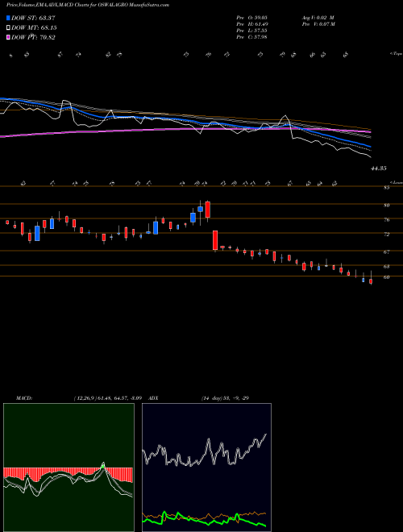Click the 63 price axis label
The width and height of the screenshot is (403, 532).
386,266
